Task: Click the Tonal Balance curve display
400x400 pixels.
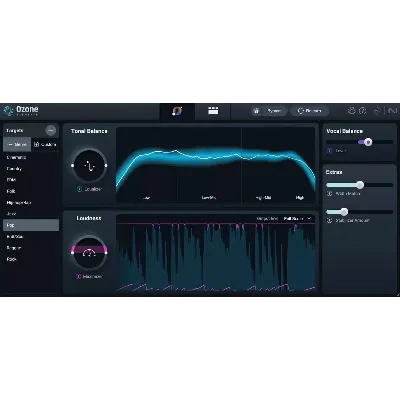Action: [216, 164]
